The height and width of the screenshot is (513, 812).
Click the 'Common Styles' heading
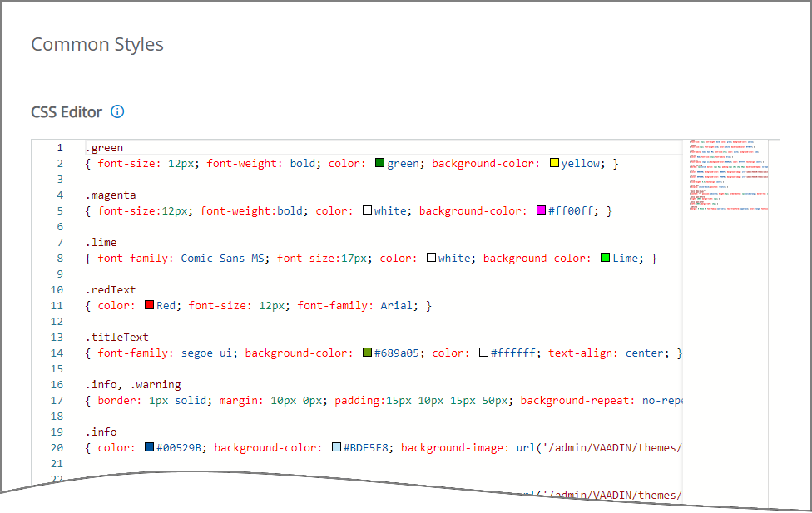97,45
